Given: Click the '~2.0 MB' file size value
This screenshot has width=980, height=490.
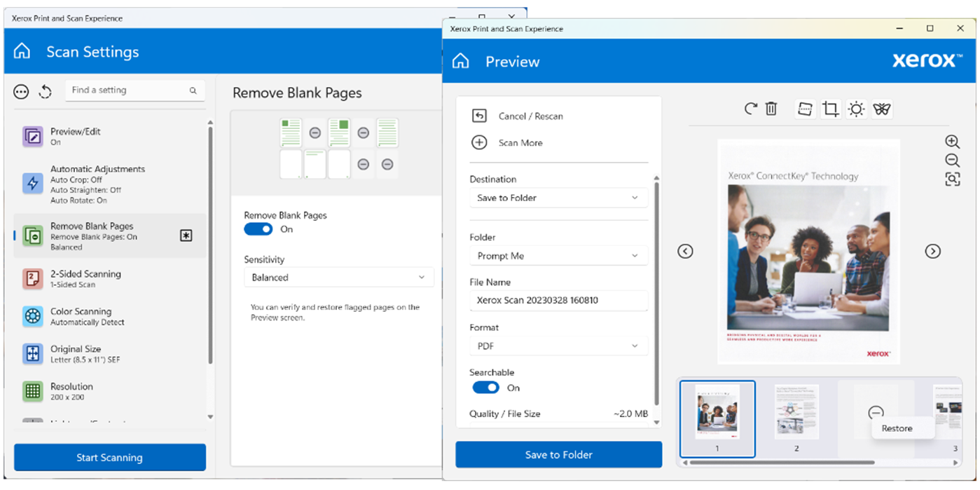Looking at the screenshot, I should click(630, 414).
